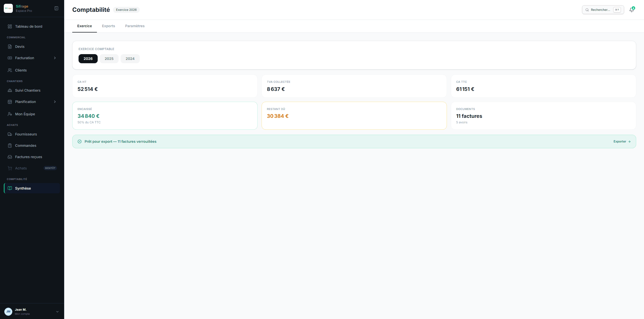This screenshot has height=319, width=644.
Task: Open Factures reçues
Action: (x=32, y=157)
